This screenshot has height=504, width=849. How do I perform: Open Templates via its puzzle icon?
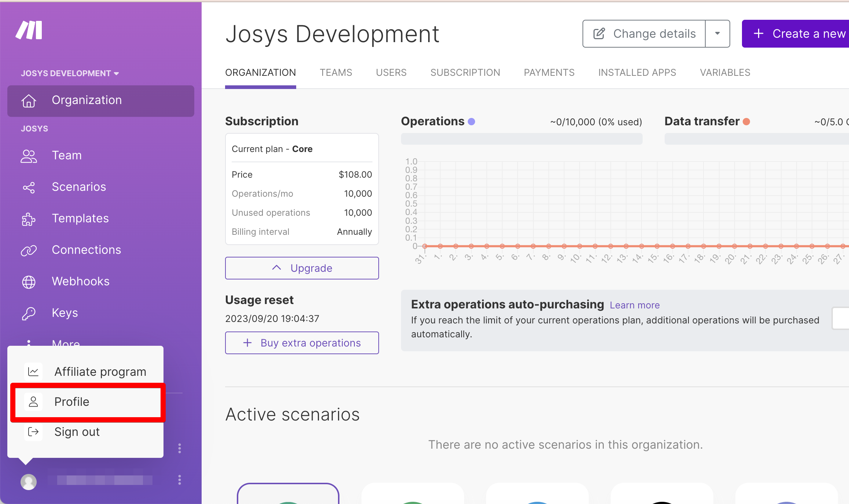click(x=29, y=219)
